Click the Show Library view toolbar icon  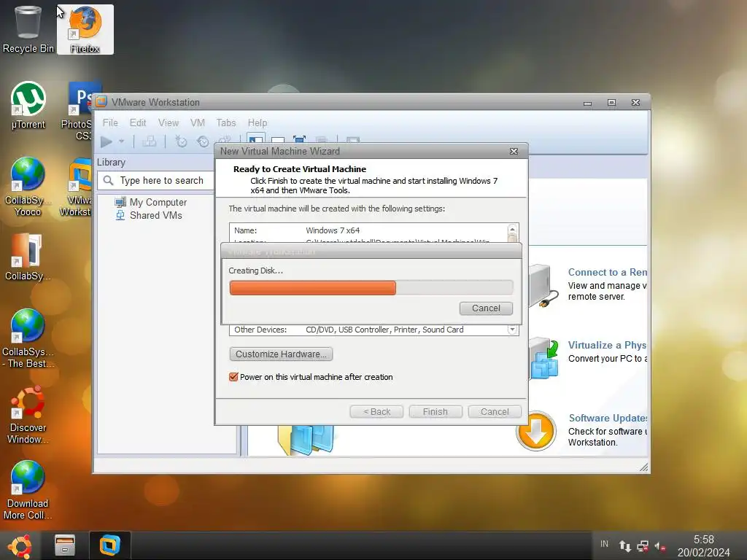tap(255, 139)
